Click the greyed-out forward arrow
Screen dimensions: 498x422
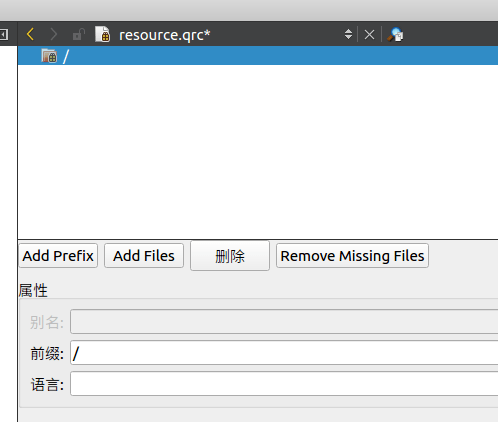(53, 34)
